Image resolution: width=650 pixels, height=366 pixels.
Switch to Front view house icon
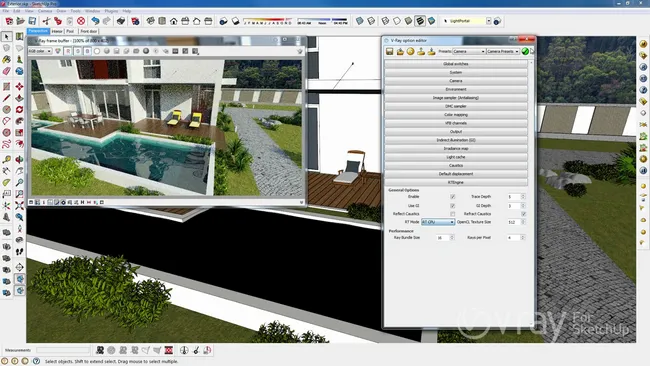[x=174, y=21]
